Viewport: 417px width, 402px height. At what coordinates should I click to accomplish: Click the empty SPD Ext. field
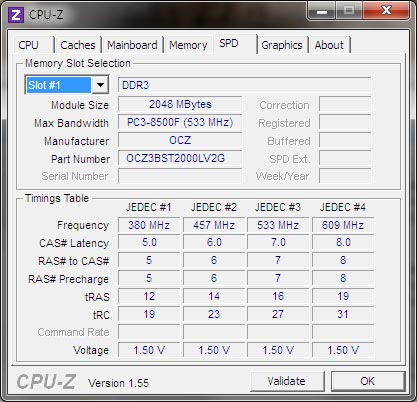click(345, 158)
